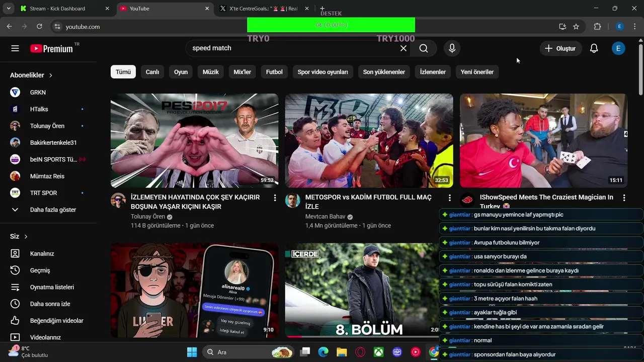Open Mümtaz Reis channel in sidebar
The height and width of the screenshot is (362, 644).
pos(48,176)
